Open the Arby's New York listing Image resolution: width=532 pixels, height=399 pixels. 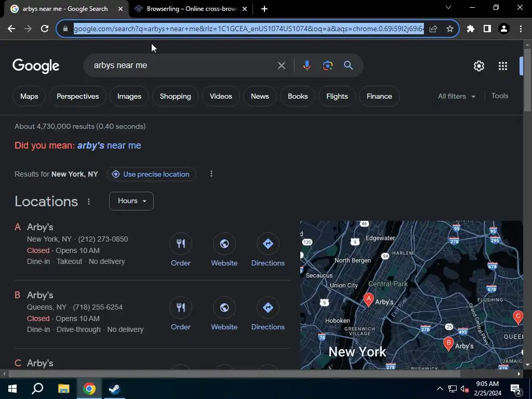click(40, 227)
